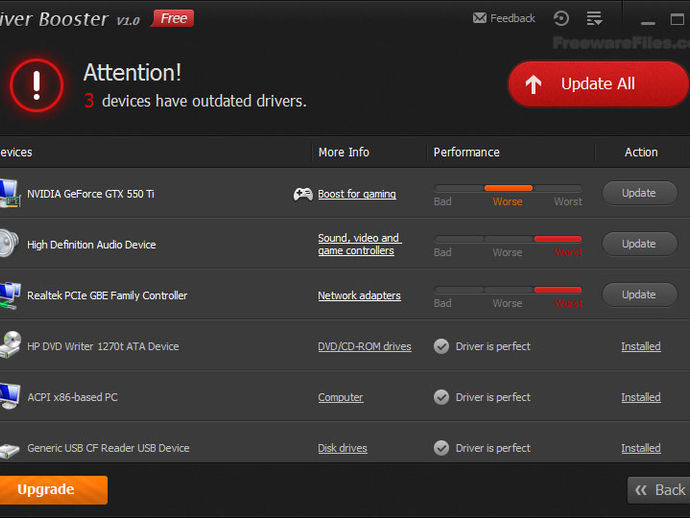Open the options menu list icon

point(594,18)
